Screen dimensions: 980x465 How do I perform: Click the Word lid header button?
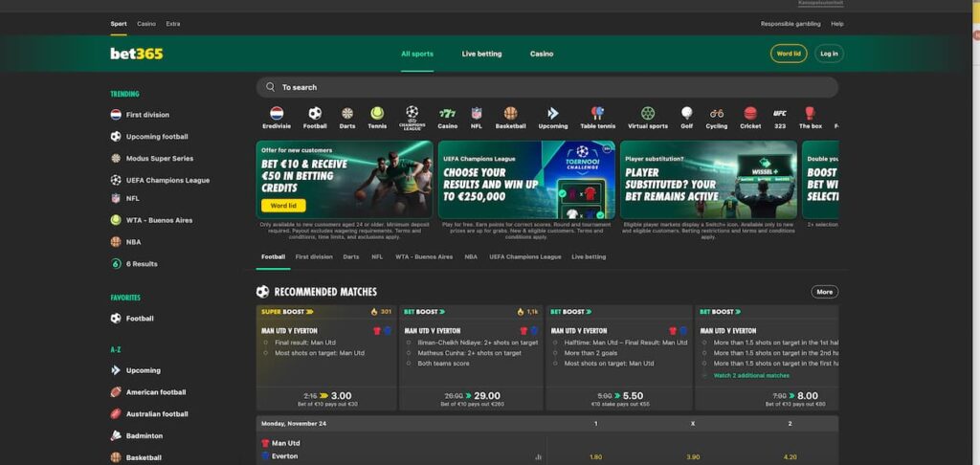pos(789,54)
